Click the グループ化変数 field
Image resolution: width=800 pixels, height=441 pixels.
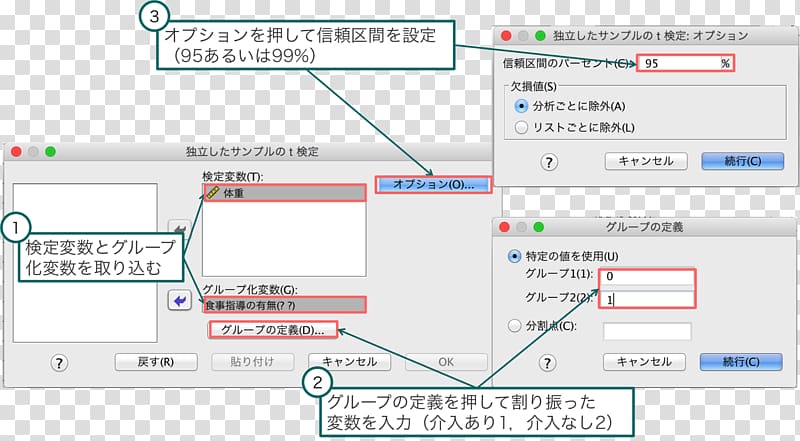point(283,306)
